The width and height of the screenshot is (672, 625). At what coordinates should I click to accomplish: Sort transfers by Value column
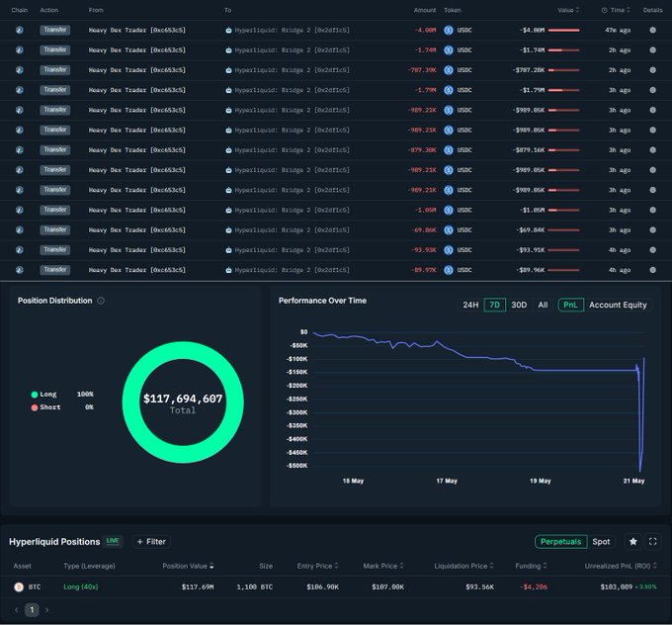569,10
